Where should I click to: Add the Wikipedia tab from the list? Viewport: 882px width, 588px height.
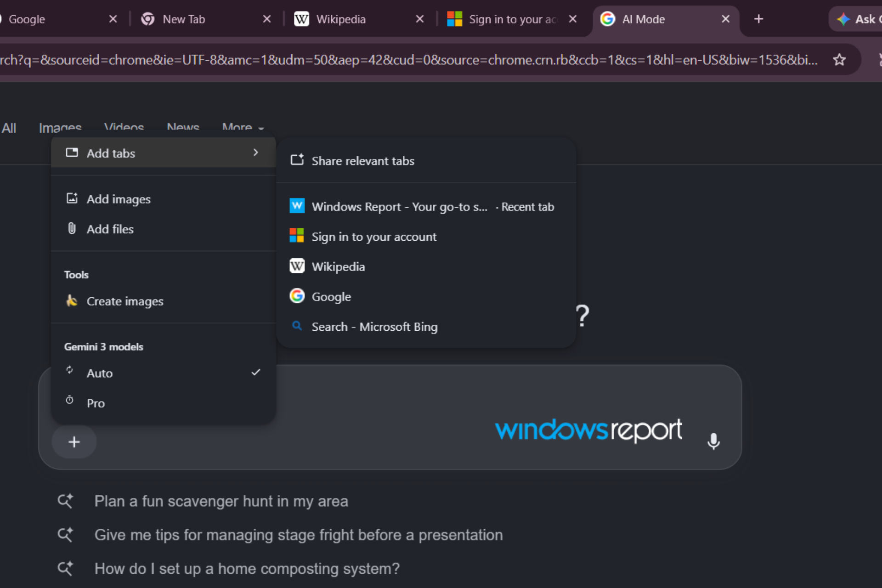click(426, 266)
